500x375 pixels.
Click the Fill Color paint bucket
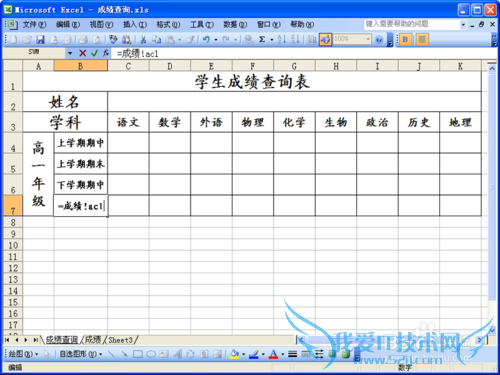(x=234, y=354)
